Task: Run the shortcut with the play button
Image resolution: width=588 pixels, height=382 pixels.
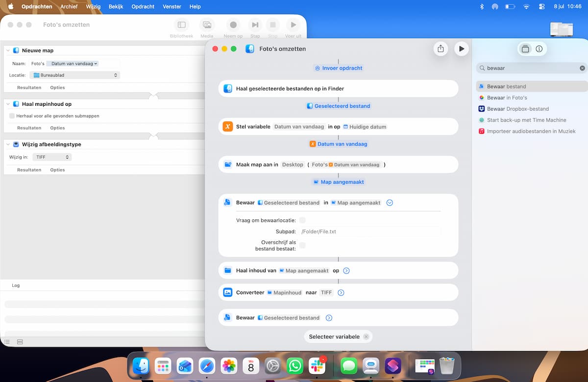Action: click(461, 48)
